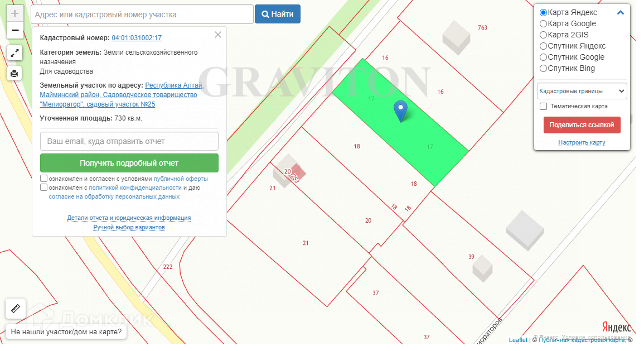Select Карта 2GIS radio option
Image resolution: width=644 pixels, height=351 pixels.
point(544,35)
